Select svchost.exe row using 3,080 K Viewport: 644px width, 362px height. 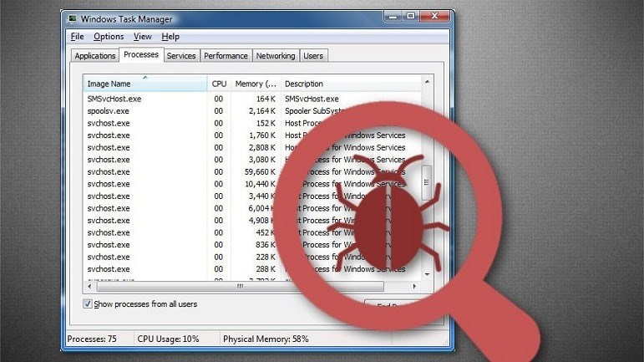(x=252, y=160)
